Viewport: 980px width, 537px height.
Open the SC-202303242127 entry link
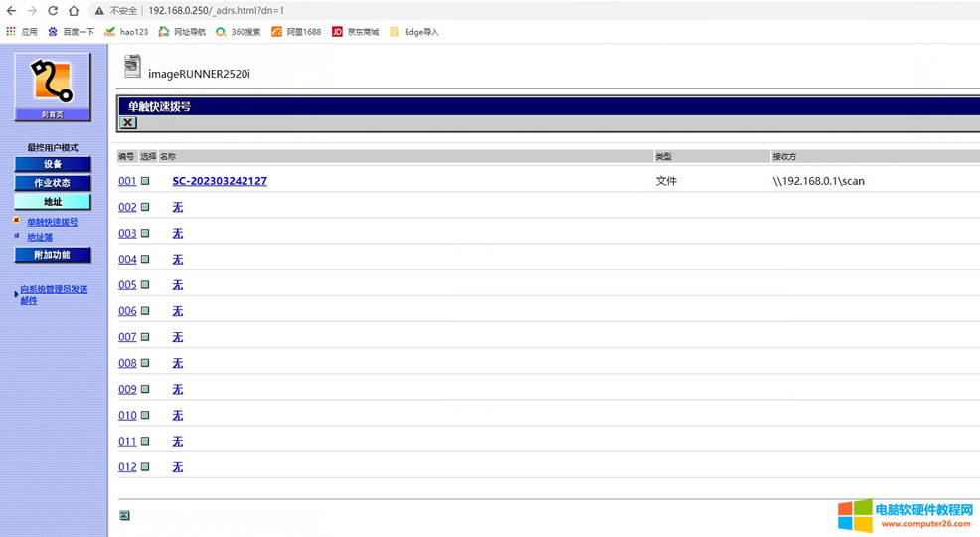[x=220, y=181]
